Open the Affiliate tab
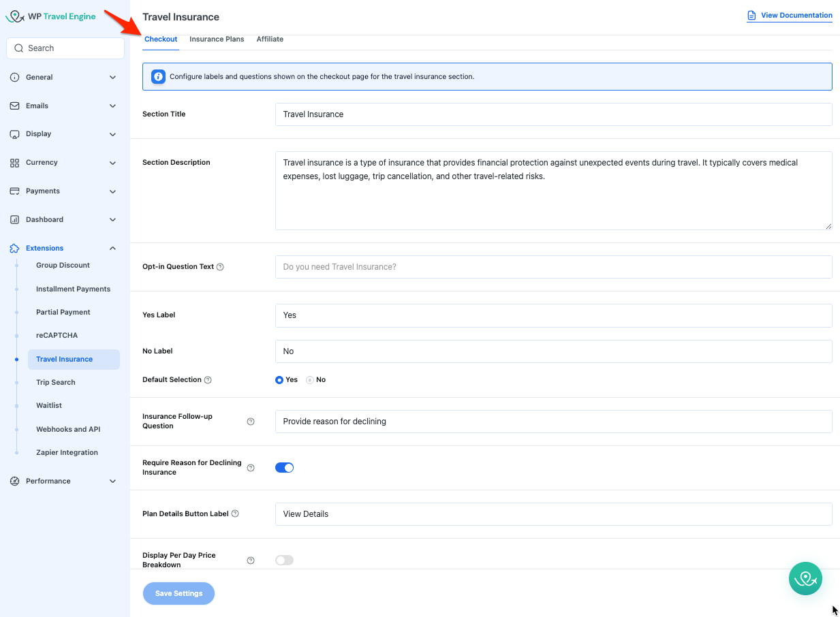Image resolution: width=840 pixels, height=617 pixels. point(270,39)
